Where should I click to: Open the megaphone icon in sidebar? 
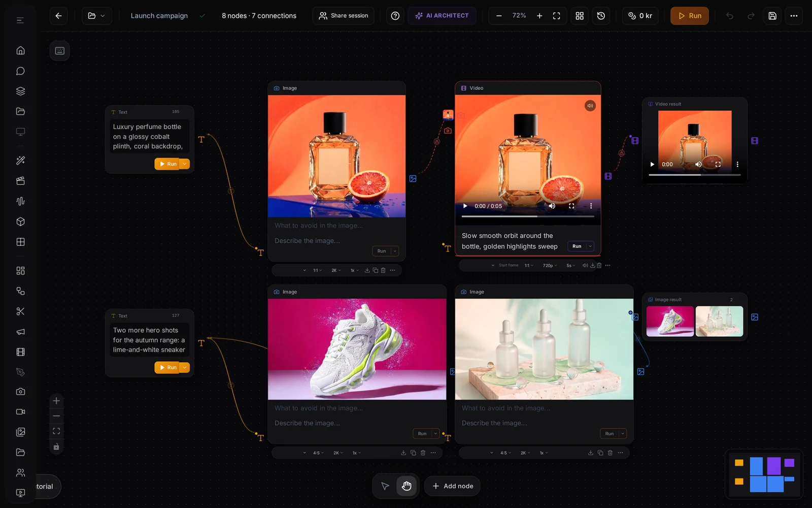coord(20,332)
